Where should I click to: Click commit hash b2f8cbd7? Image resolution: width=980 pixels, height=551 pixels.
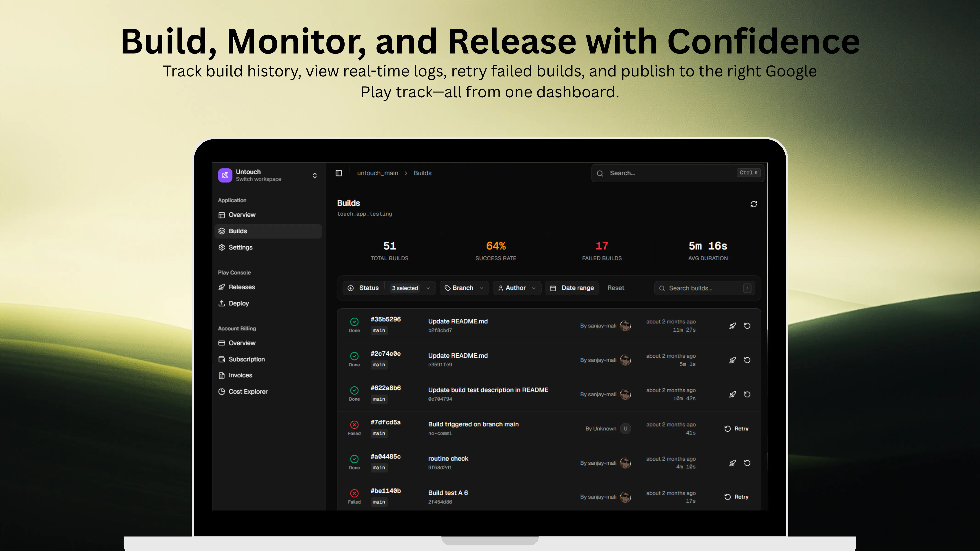click(x=440, y=330)
